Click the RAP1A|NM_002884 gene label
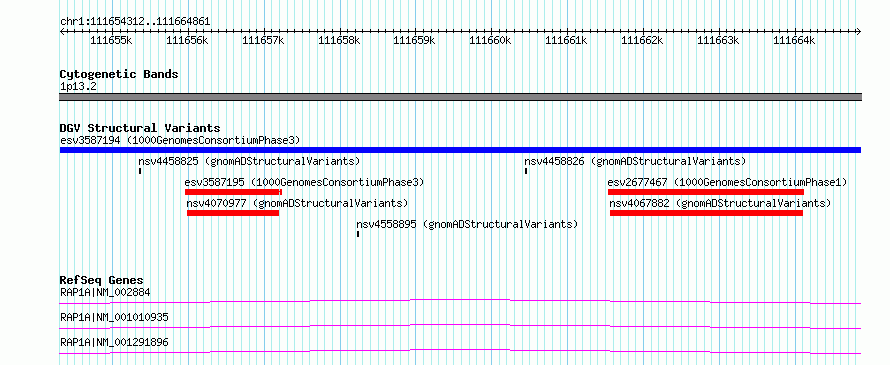This screenshot has height=365, width=890. 105,293
